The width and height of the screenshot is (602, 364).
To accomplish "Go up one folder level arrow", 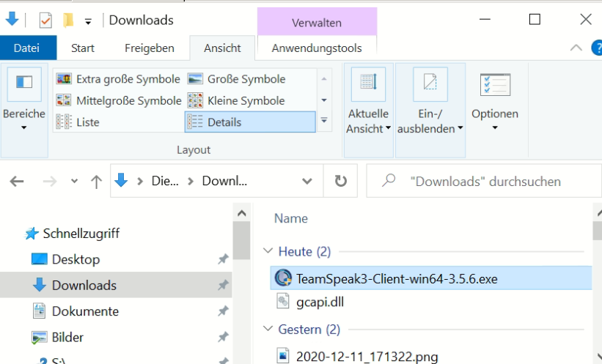I will tap(96, 182).
